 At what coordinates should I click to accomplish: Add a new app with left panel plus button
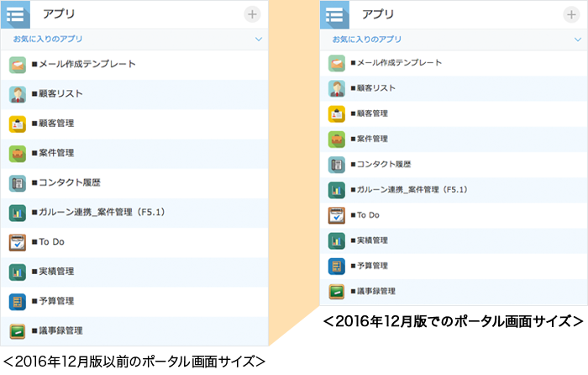pyautogui.click(x=252, y=14)
